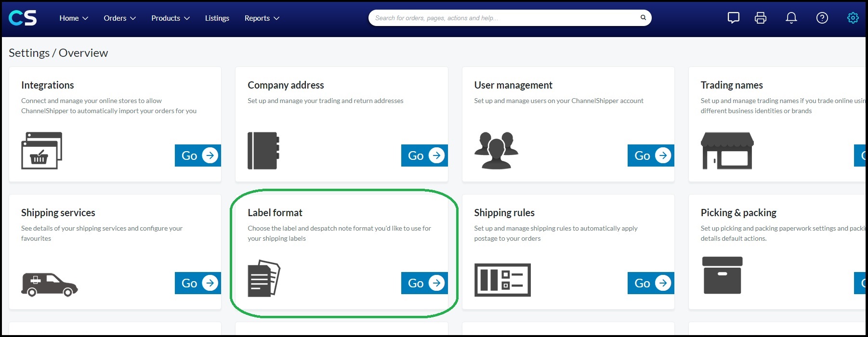868x337 pixels.
Task: Click the Integrations store basket icon
Action: tap(42, 150)
